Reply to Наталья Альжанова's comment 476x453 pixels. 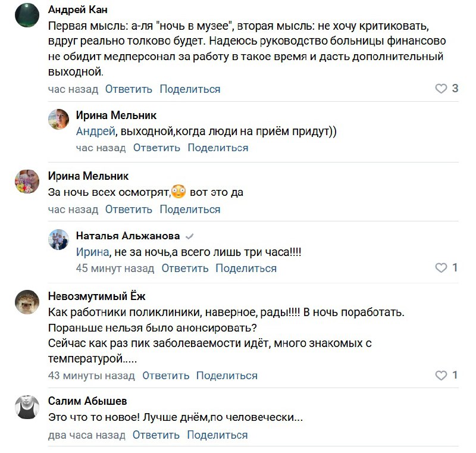coord(184,268)
